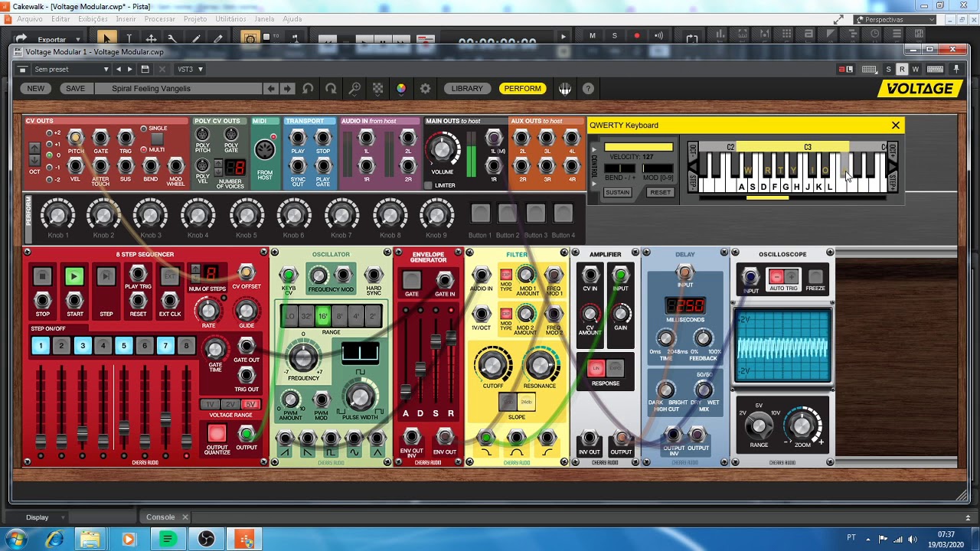Toggle sequencer step 2 on
This screenshot has width=980, height=551.
[x=61, y=346]
